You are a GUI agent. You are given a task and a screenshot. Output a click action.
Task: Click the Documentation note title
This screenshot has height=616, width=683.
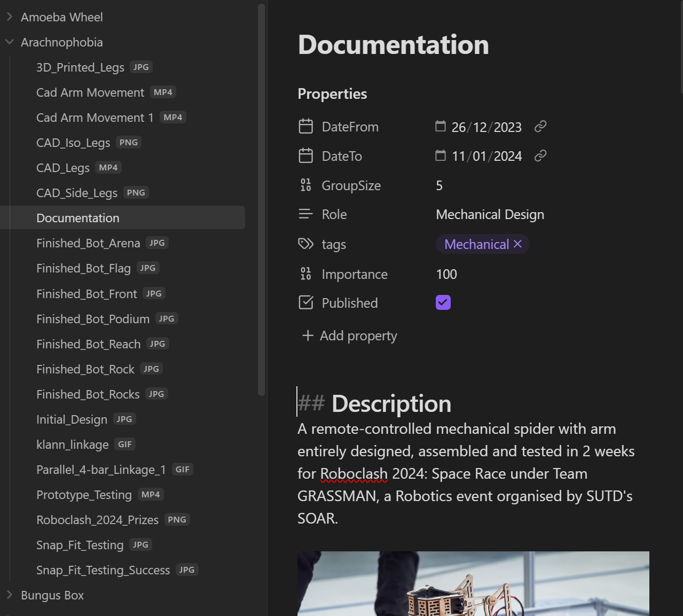coord(394,44)
